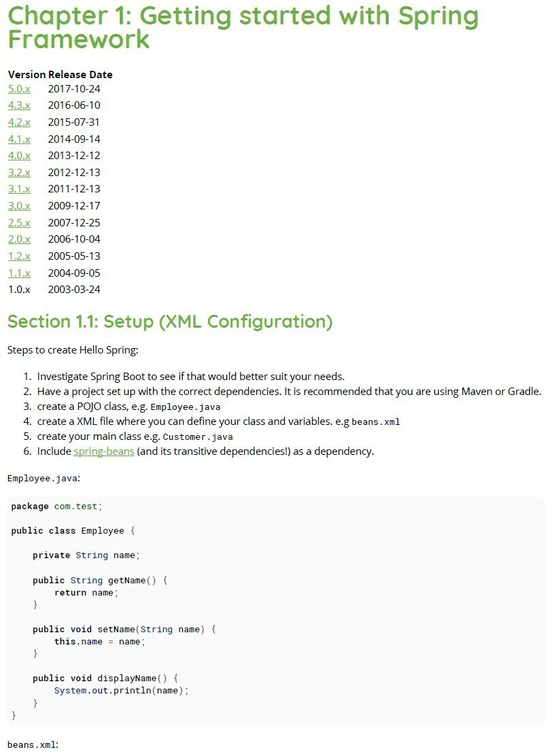Click the 3.2.x version link
The width and height of the screenshot is (558, 756).
tap(19, 172)
